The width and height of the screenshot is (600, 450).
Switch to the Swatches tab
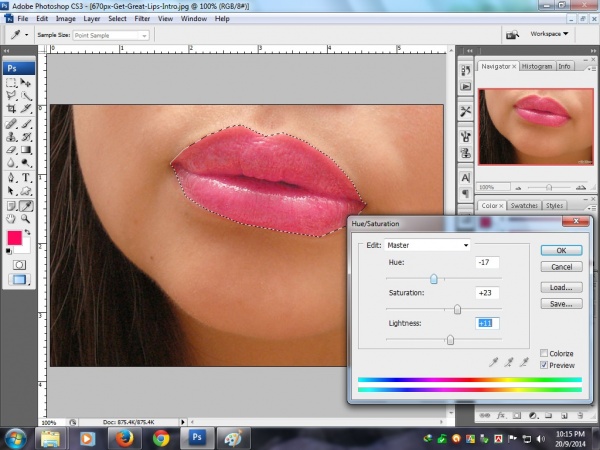coord(524,206)
